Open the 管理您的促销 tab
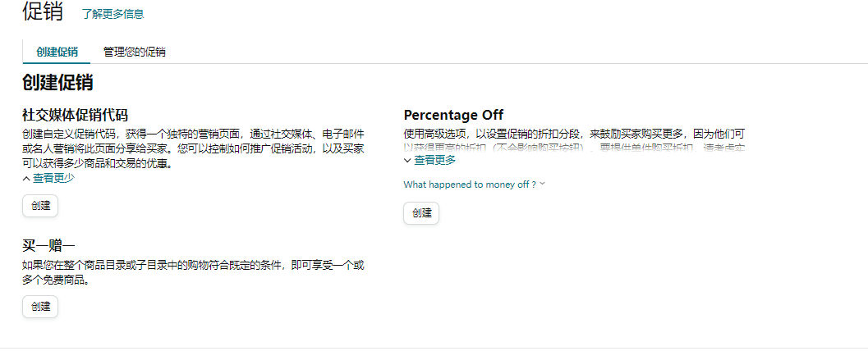Screen dimensions: 868x351 pyautogui.click(x=135, y=52)
